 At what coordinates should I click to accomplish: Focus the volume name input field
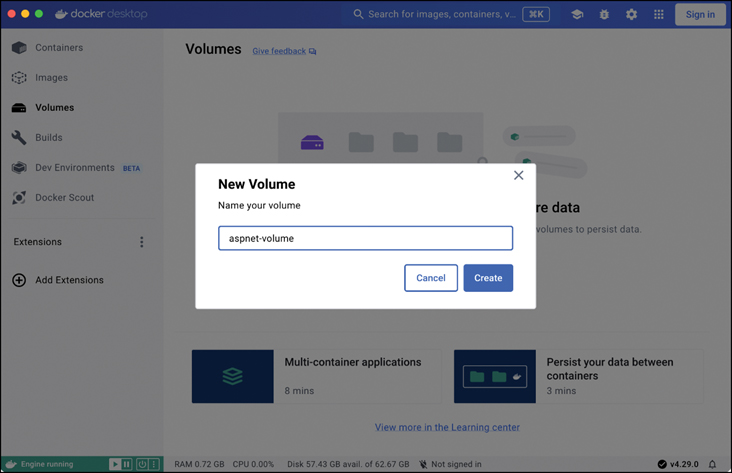point(365,238)
